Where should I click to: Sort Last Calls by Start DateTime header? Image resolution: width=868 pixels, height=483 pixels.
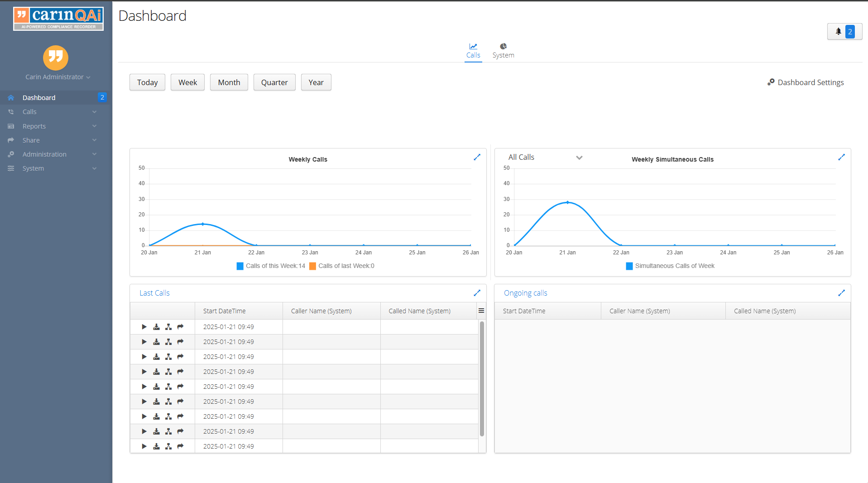point(239,311)
